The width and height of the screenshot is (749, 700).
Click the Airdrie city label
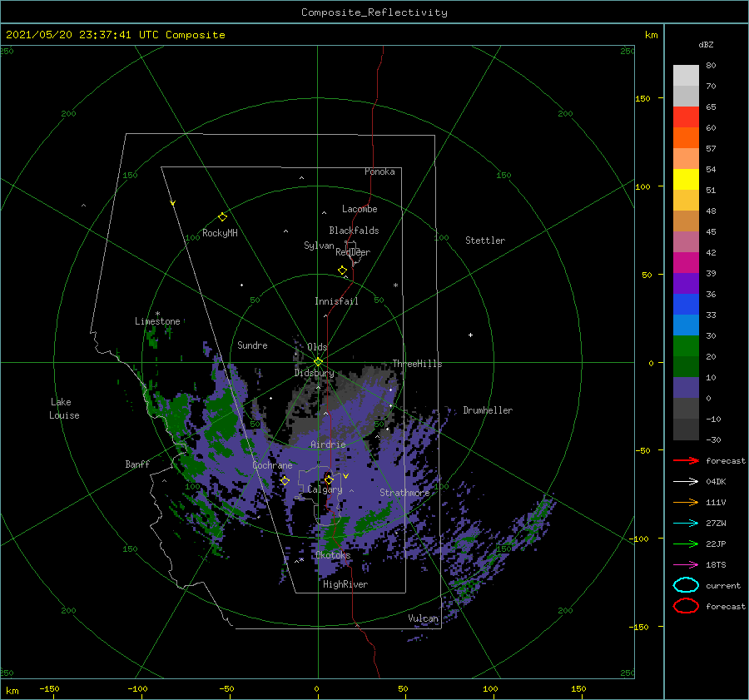pos(328,444)
